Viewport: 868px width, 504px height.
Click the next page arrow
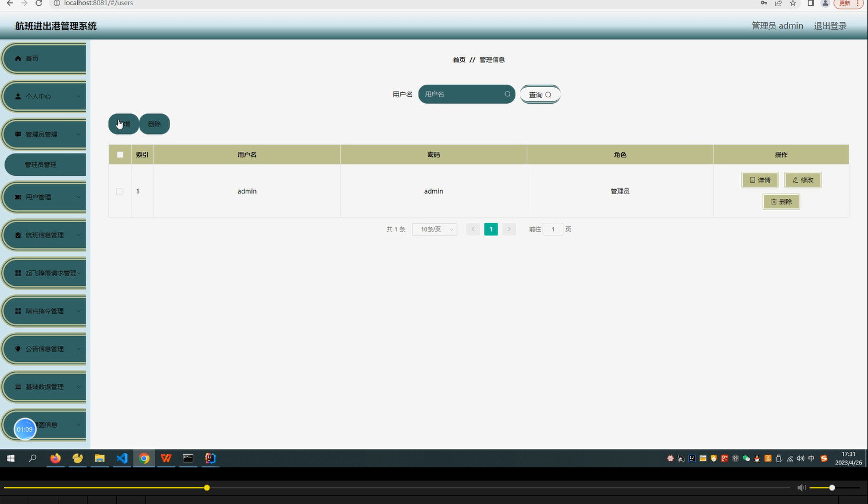pos(509,229)
